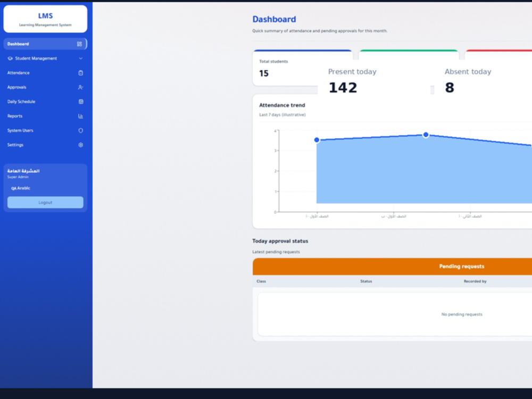Click the Arabic user name above Super Admin

pyautogui.click(x=23, y=171)
